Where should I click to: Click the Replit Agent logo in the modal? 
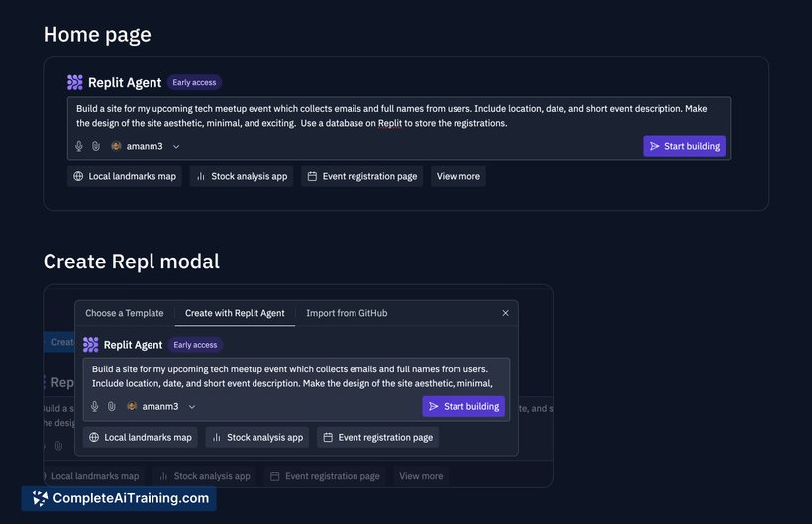click(91, 345)
